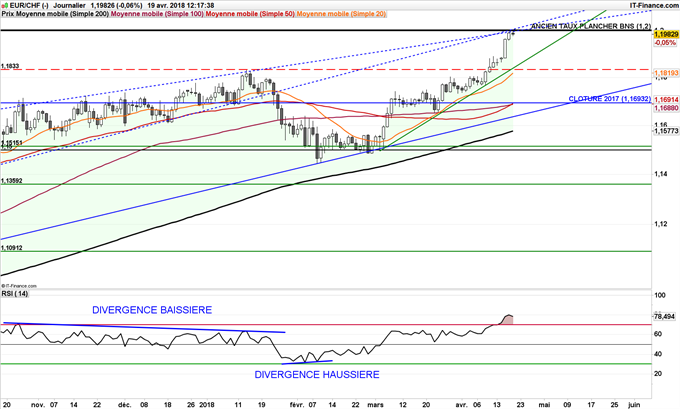This screenshot has height=409, width=680.
Task: Click the quote 1,19826 (-0,06%)
Action: 116,5
